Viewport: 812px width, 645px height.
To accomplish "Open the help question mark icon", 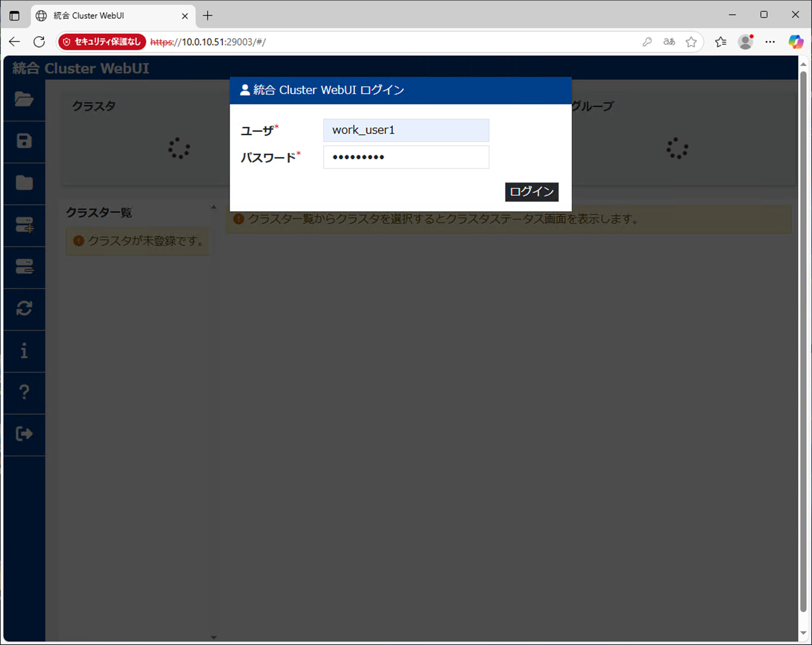I will (24, 392).
